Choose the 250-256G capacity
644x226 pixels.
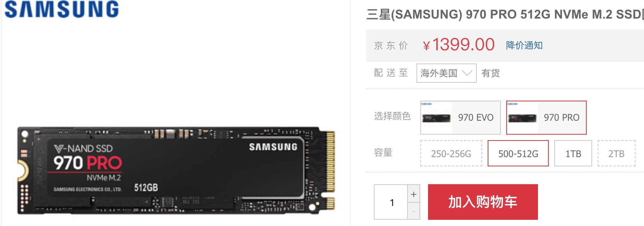pos(451,154)
